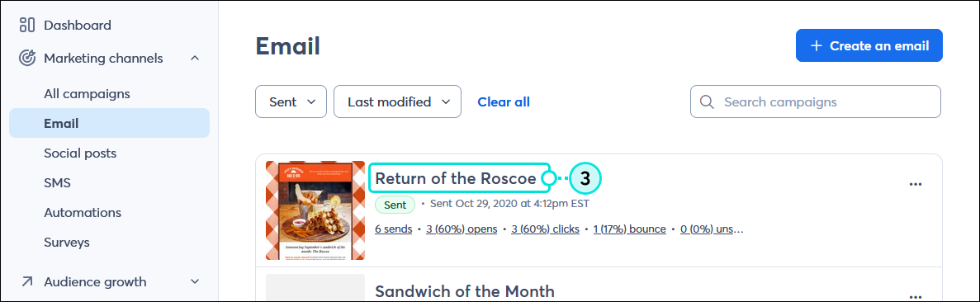This screenshot has width=980, height=302.
Task: Select All campaigns in sidebar
Action: (87, 94)
